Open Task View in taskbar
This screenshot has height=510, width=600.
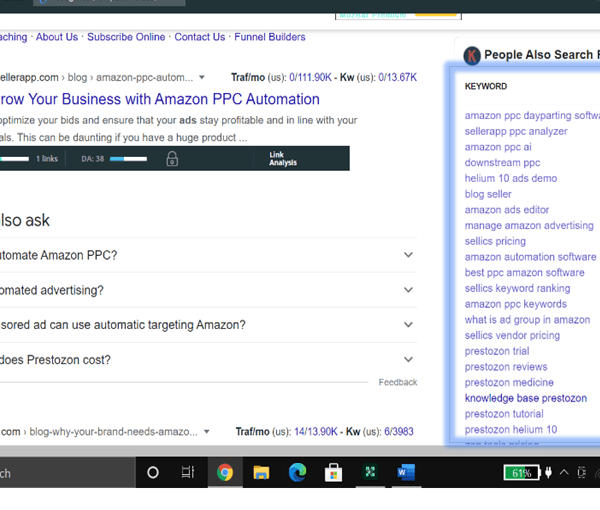point(188,473)
